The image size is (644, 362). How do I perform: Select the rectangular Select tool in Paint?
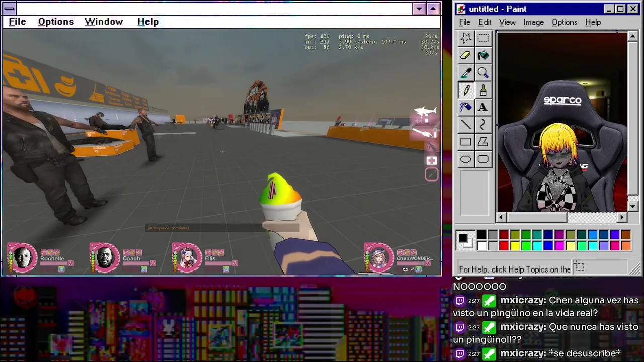tap(483, 38)
